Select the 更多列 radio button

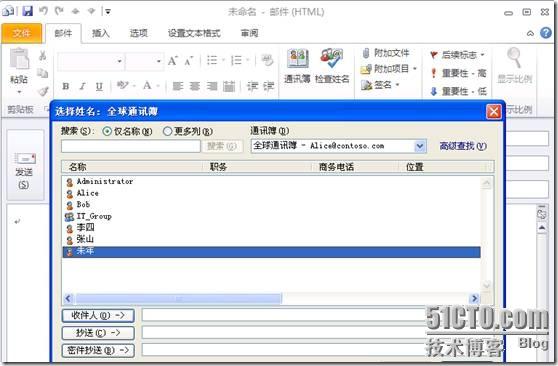tap(167, 131)
